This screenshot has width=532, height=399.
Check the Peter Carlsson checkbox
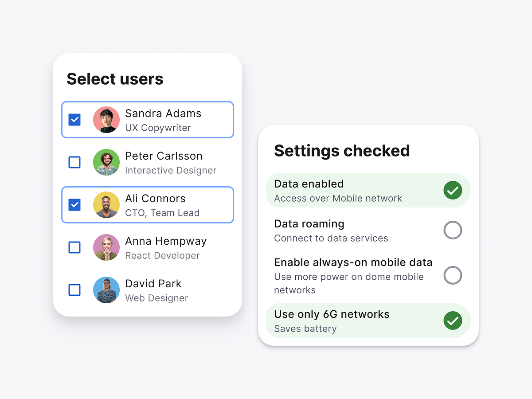[74, 162]
